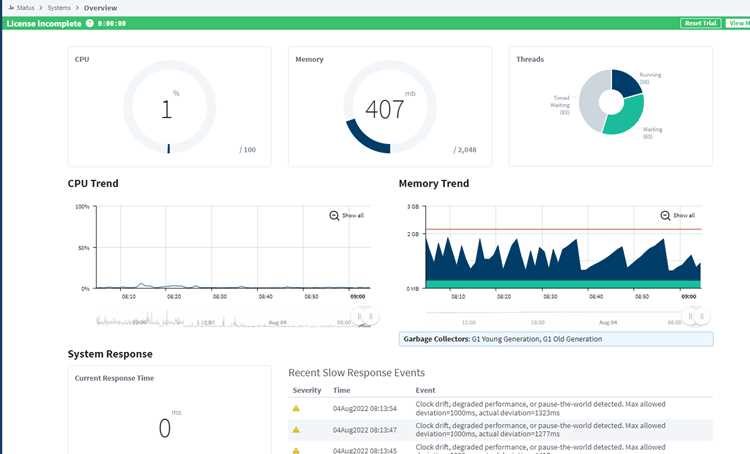Click the warning icon for the 08:13:47 event

click(296, 430)
